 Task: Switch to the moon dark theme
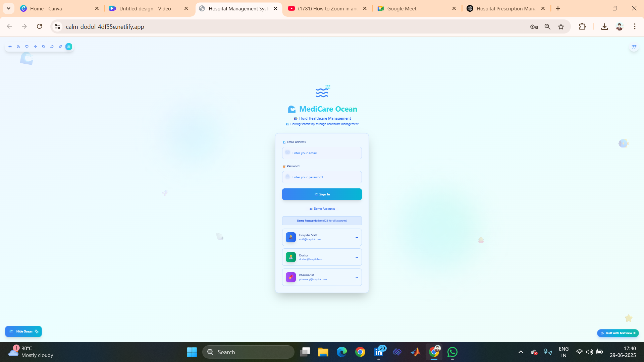pyautogui.click(x=18, y=47)
